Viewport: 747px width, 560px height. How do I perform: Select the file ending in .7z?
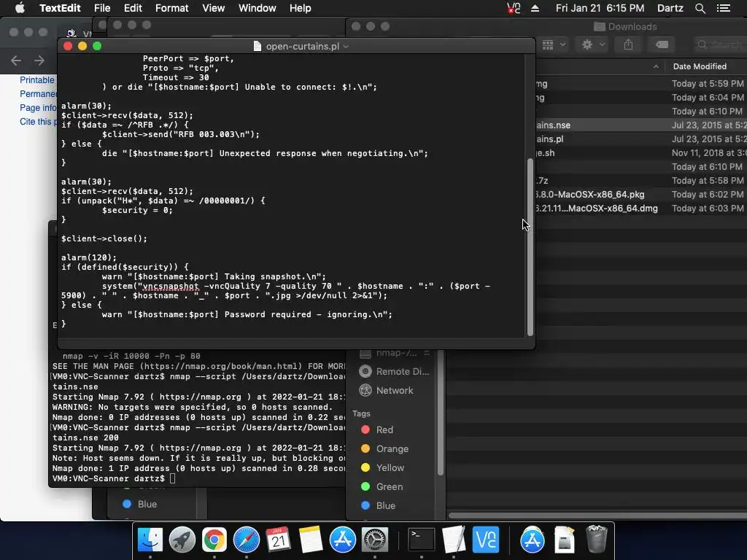[x=542, y=181]
